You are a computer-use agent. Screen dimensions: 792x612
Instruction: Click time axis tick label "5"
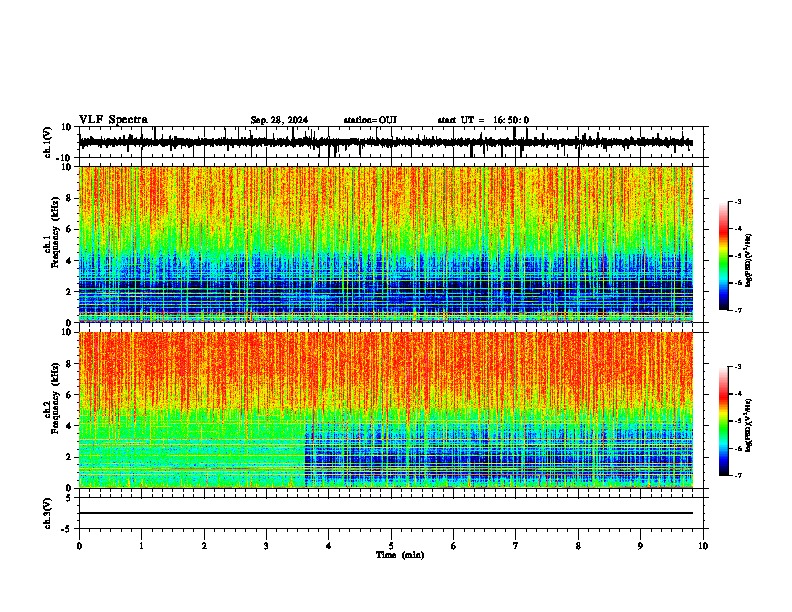coord(391,546)
